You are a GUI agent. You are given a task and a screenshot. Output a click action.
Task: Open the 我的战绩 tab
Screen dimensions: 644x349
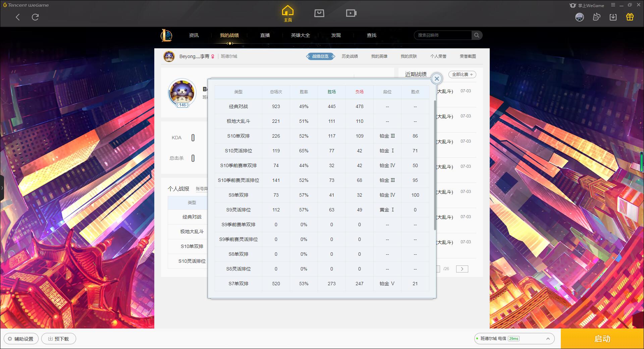[229, 35]
